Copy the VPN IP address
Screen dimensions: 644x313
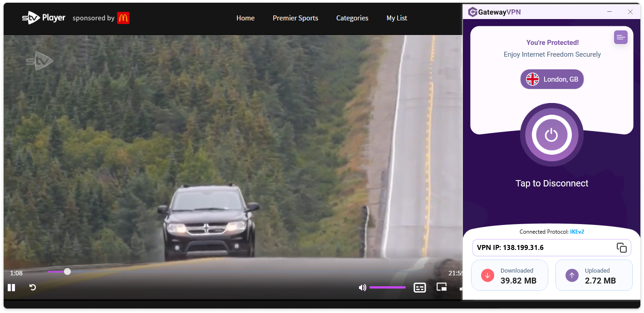621,248
